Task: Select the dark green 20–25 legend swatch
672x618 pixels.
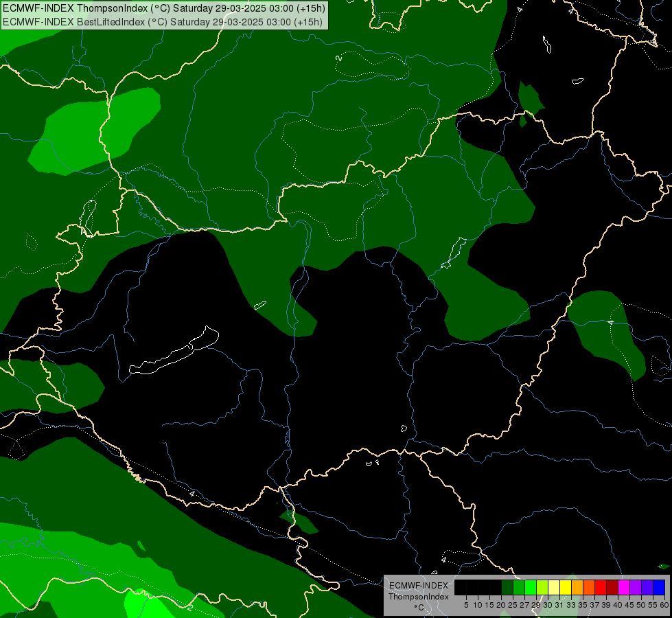Action: coord(507,587)
